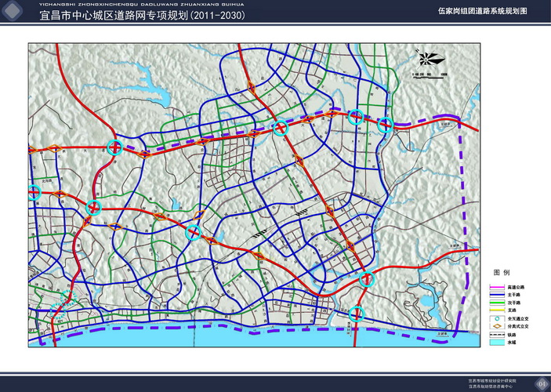Click the dashed railway legend symbol
This screenshot has height=392, width=551.
point(495,335)
